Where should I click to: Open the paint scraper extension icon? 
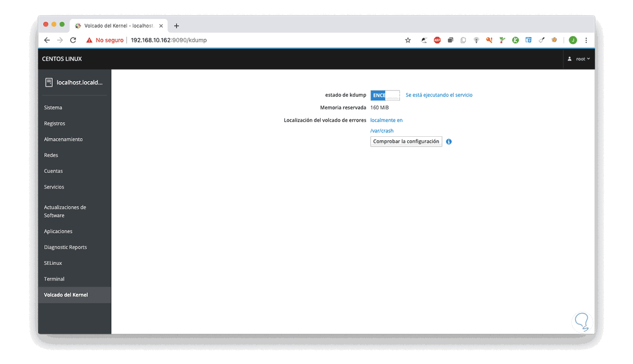pos(541,40)
